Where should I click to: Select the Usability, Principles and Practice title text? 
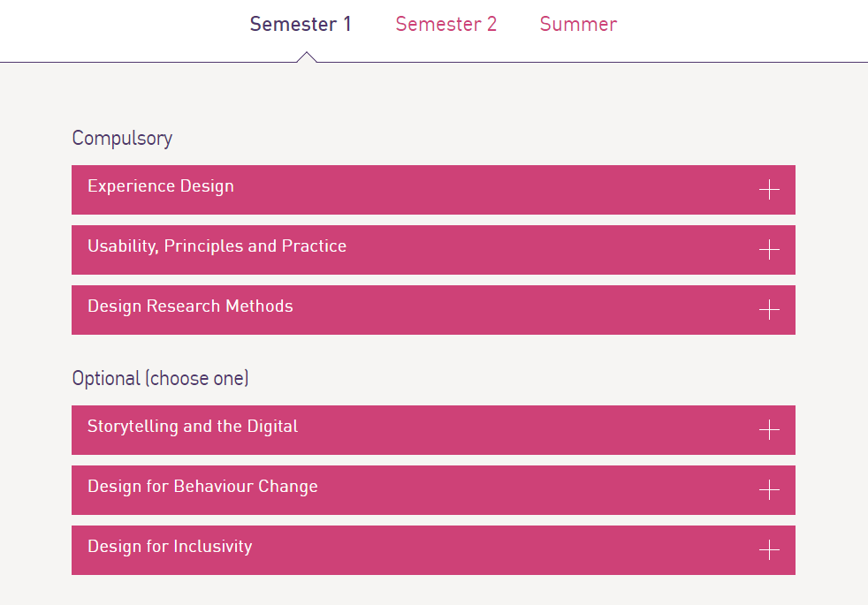tap(217, 246)
